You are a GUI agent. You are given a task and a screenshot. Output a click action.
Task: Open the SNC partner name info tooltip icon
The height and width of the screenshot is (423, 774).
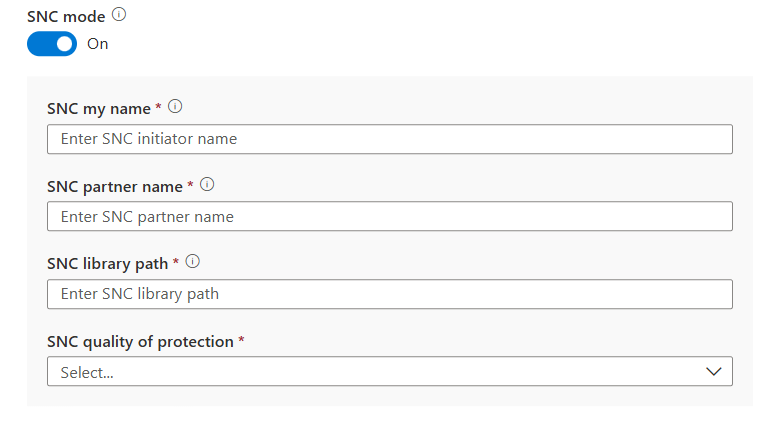pos(207,185)
